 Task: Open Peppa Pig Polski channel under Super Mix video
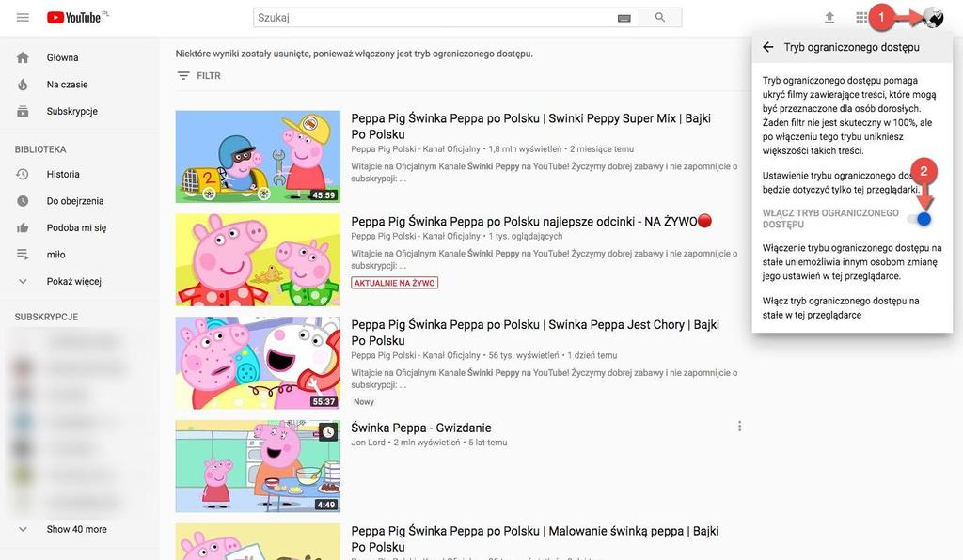[416, 149]
